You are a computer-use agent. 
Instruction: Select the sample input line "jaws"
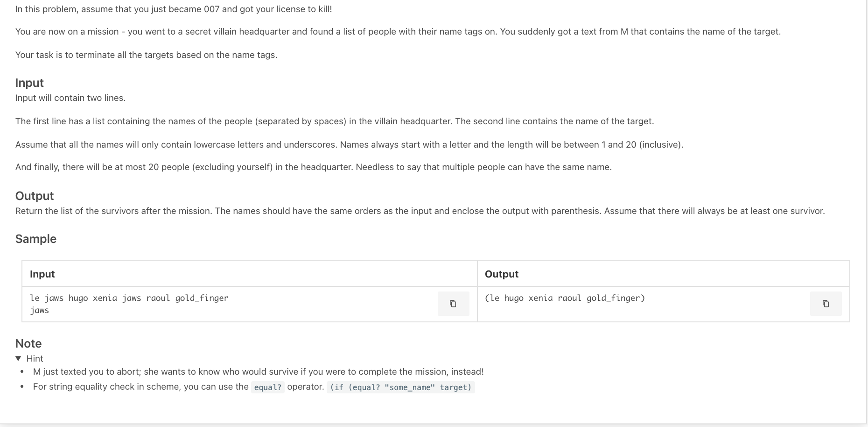(x=39, y=310)
